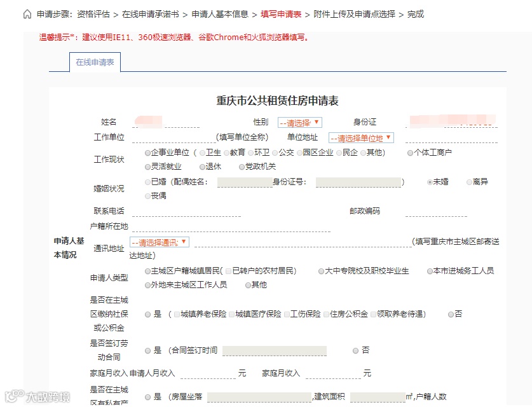Select 其他 applicant type radio

point(248,285)
